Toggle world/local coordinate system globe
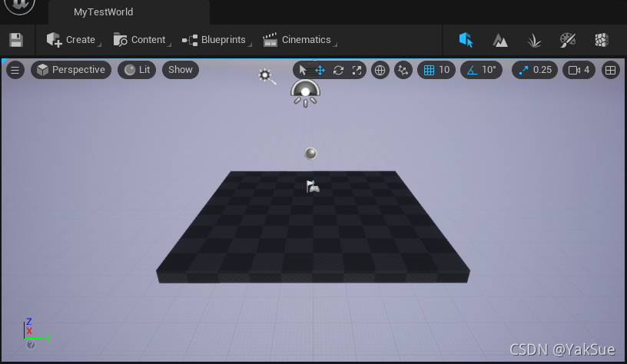 [380, 71]
